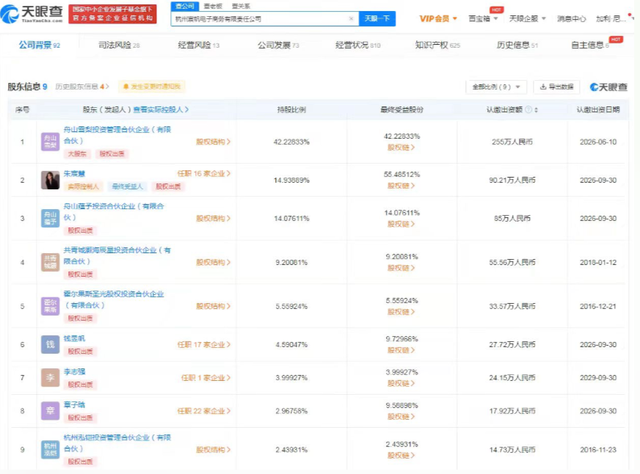
Task: Click the 导出数据 export button
Action: [x=557, y=87]
